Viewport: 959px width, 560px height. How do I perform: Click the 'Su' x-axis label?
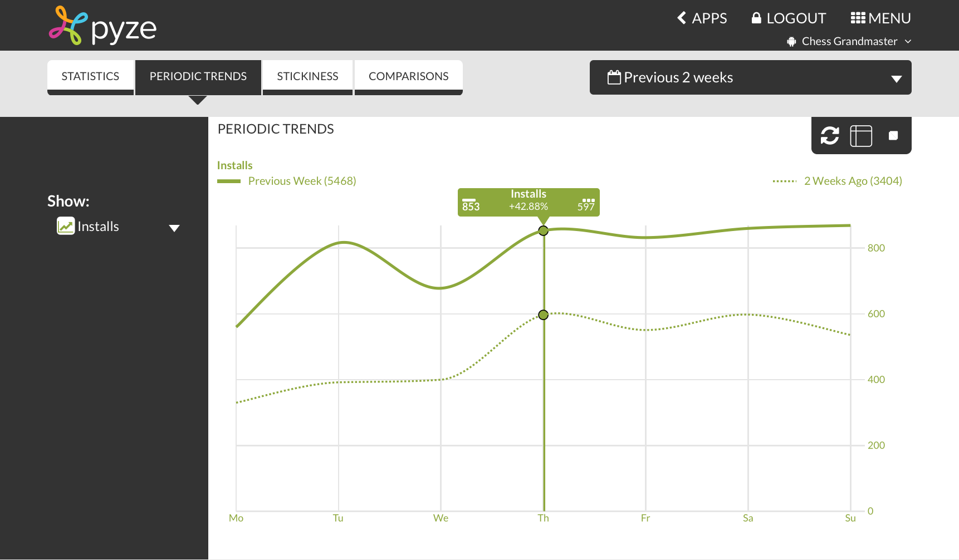(x=850, y=518)
